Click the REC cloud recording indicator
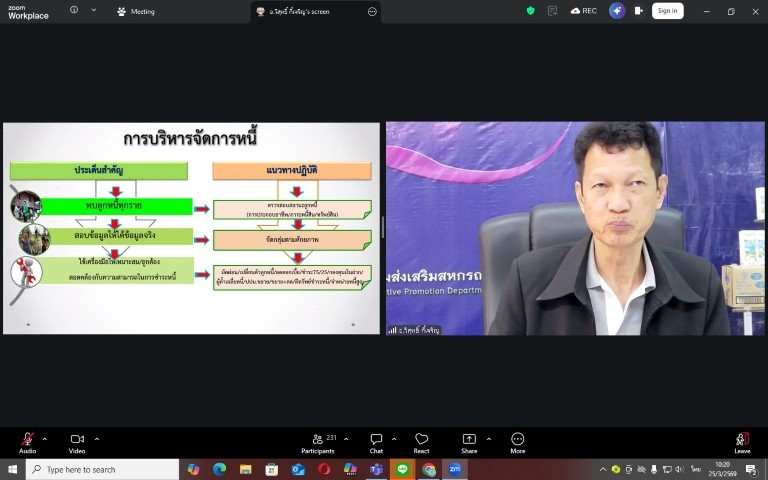This screenshot has width=768, height=480. coord(584,11)
